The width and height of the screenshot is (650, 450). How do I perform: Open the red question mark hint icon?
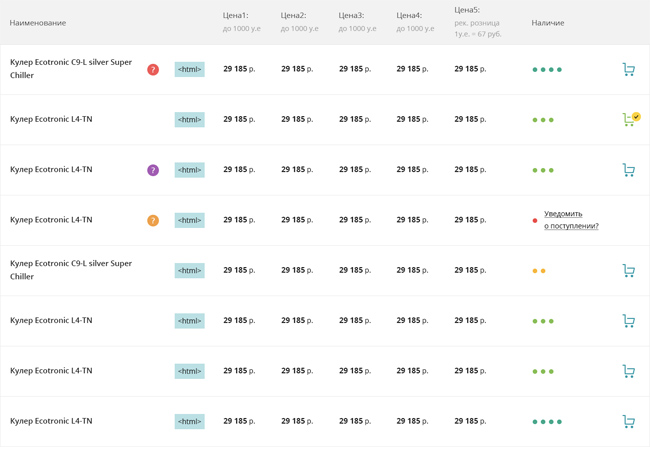[153, 70]
